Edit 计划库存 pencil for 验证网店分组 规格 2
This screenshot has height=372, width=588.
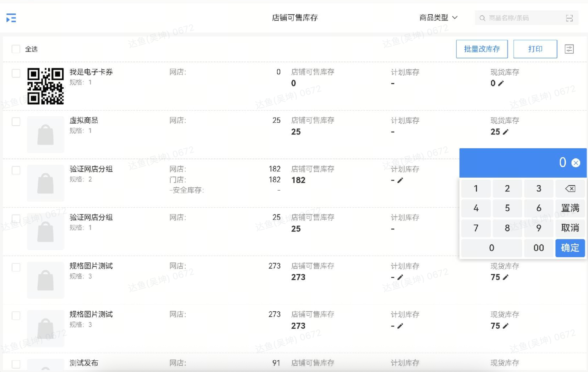click(x=400, y=180)
